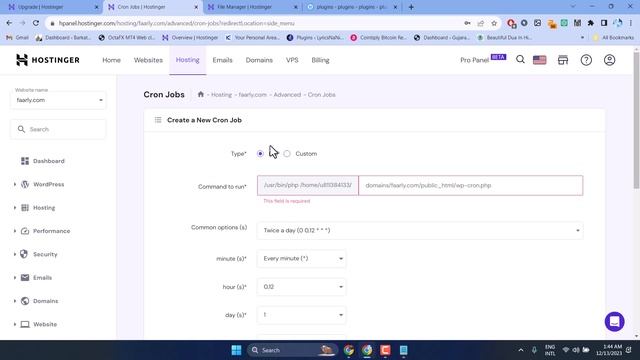Open the Windows Start menu
Screen dimensions: 640x360
(236, 350)
